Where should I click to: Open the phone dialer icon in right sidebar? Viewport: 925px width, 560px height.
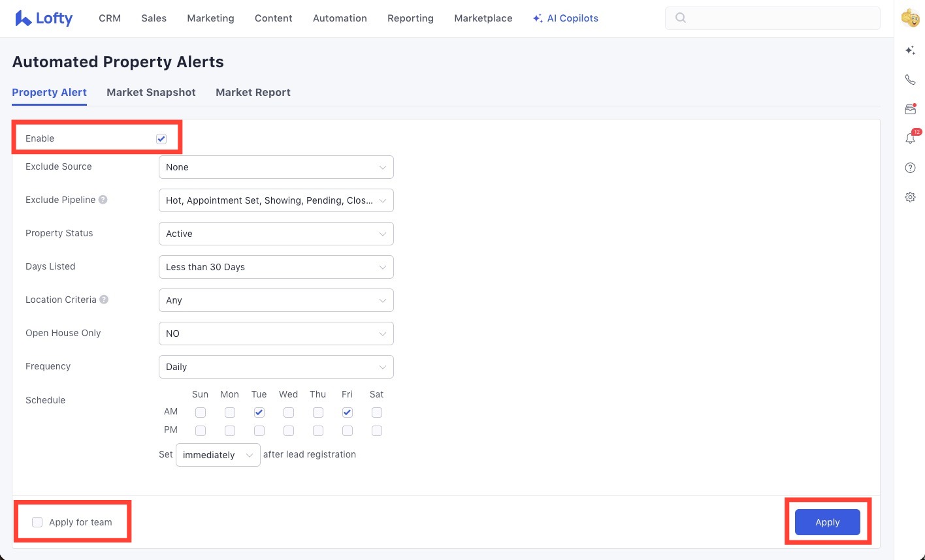pos(910,79)
